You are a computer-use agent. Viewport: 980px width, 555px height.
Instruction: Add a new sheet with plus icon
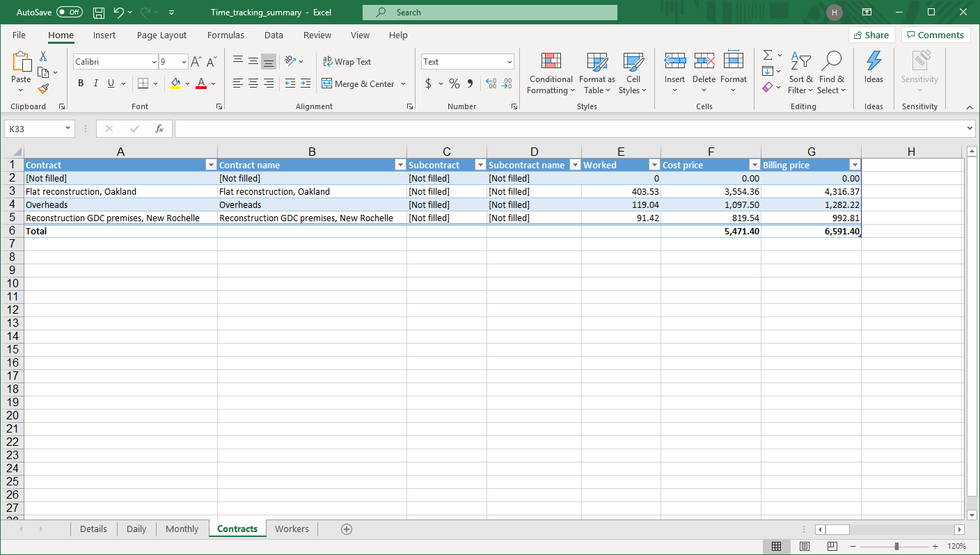pos(347,529)
